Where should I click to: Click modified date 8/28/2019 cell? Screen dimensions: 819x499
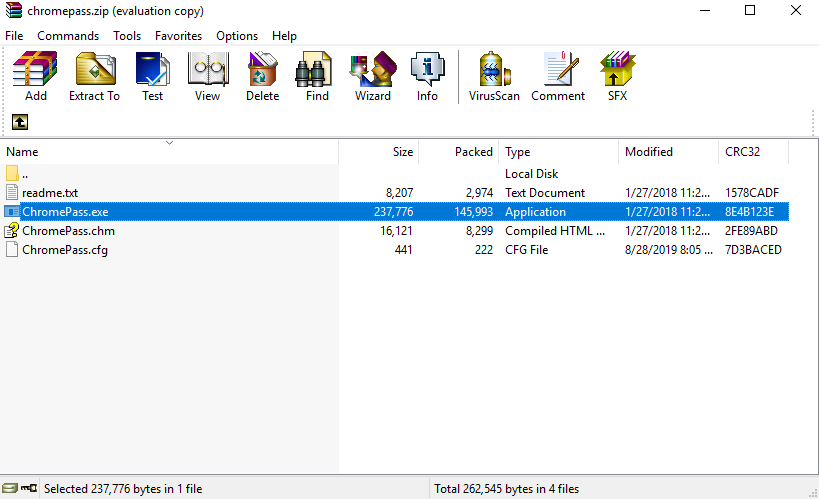[x=669, y=250]
